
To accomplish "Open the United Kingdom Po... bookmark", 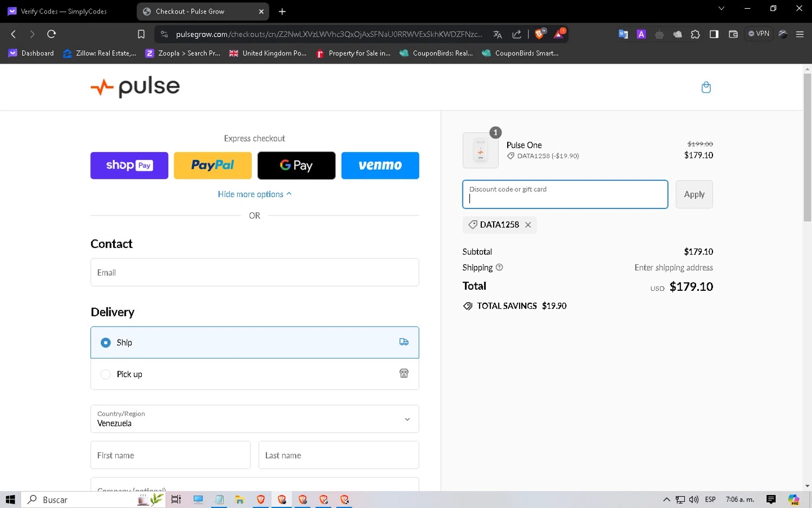I will (x=268, y=53).
